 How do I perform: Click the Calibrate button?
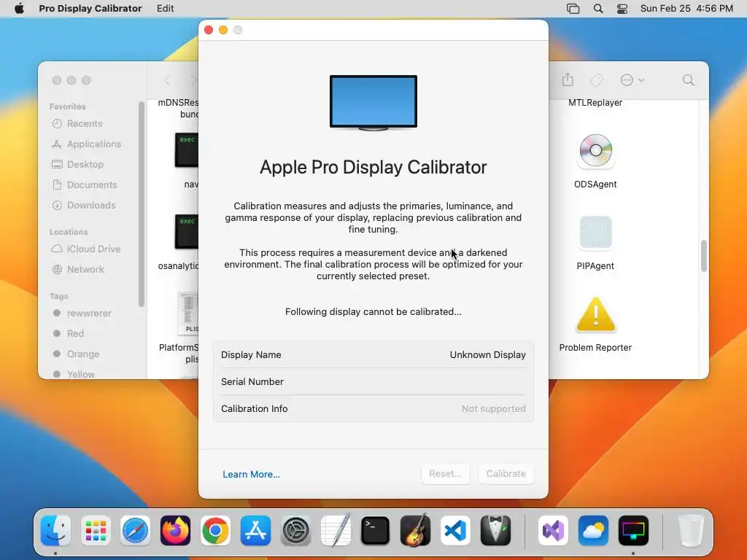click(x=506, y=474)
